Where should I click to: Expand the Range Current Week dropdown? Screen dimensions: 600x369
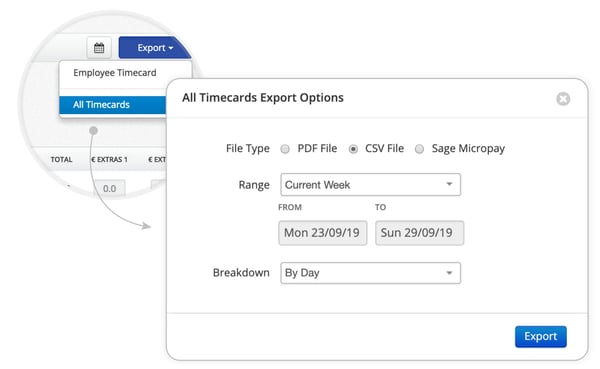[x=370, y=184]
